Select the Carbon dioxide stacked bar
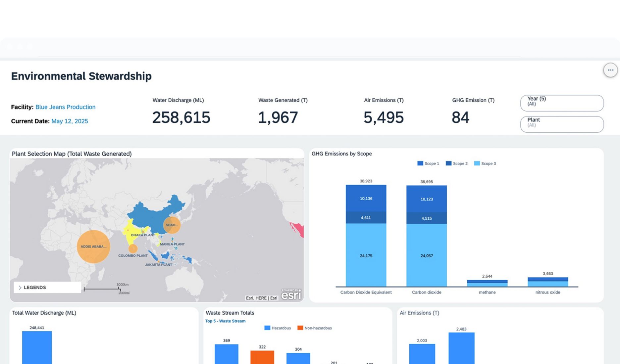Screen dimensions: 620x364 point(427,236)
